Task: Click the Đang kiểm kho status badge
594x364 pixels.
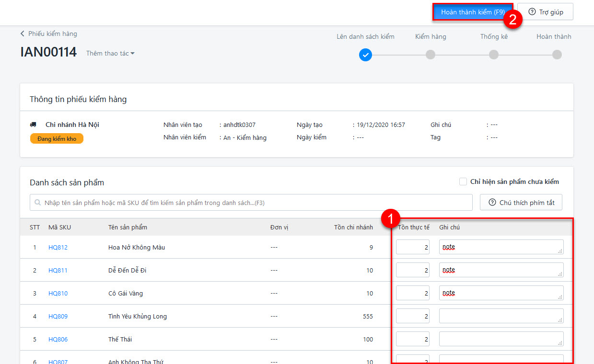Action: click(x=57, y=139)
